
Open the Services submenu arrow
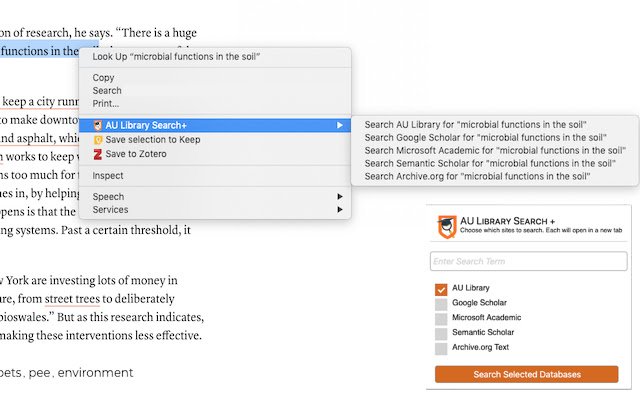click(x=340, y=210)
